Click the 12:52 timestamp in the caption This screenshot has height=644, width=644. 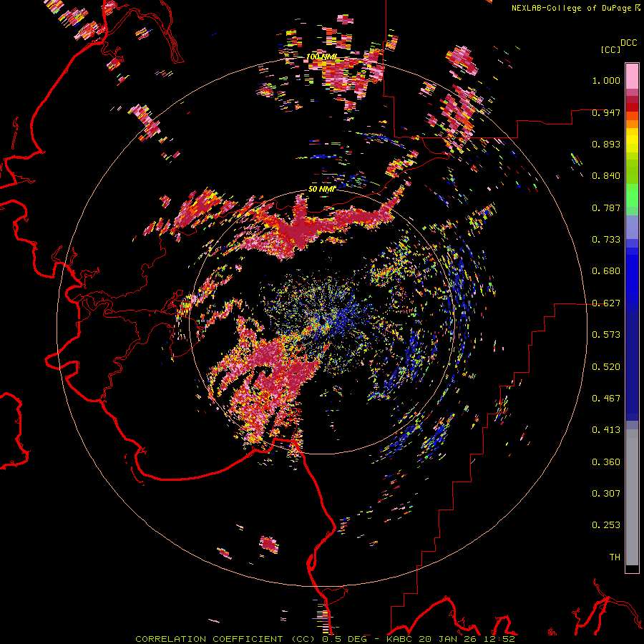click(498, 639)
